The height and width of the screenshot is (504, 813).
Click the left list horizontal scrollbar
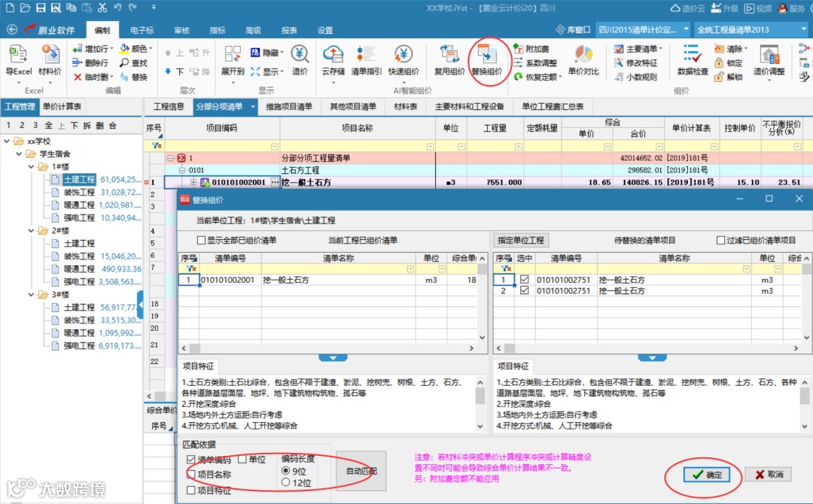[327, 348]
